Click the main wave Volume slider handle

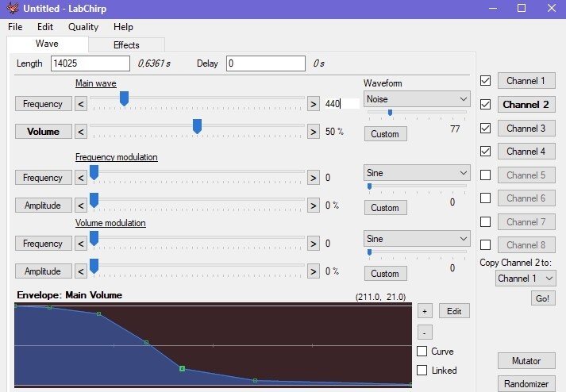point(197,126)
